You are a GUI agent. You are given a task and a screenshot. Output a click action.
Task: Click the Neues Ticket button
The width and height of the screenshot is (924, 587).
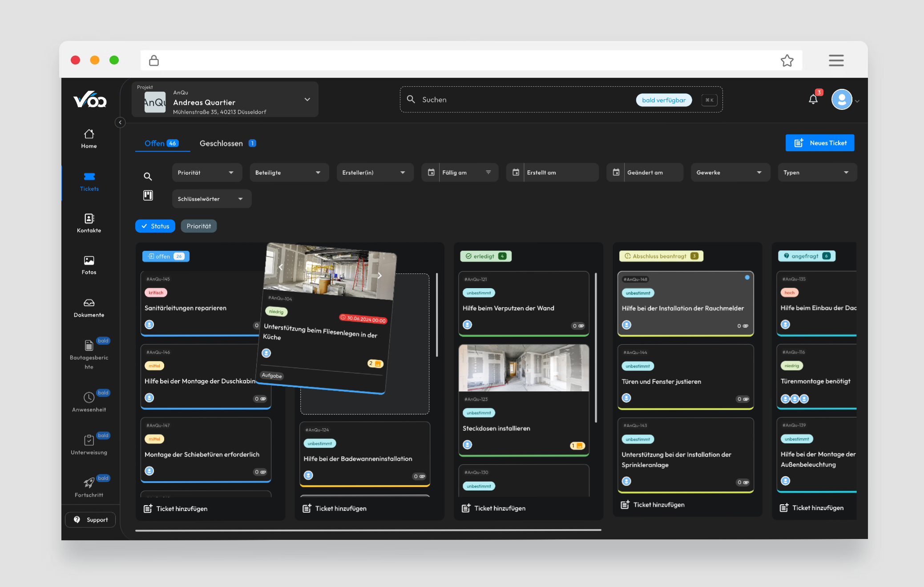click(x=819, y=143)
